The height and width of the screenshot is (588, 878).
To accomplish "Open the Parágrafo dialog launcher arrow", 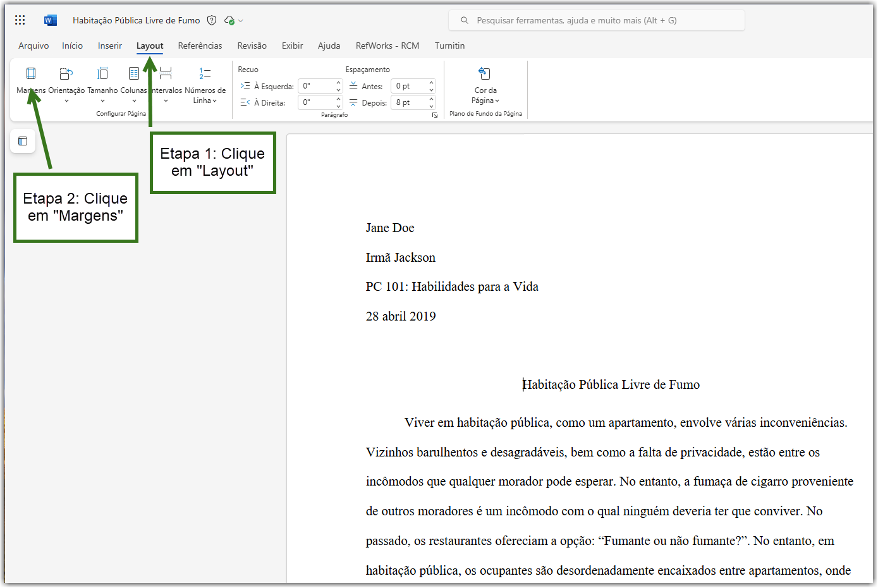I will tap(435, 115).
